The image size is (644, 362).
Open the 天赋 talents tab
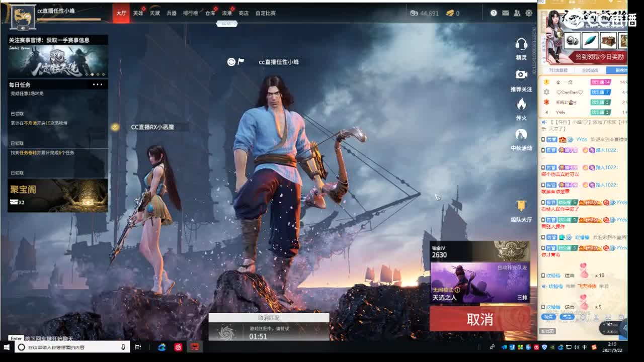click(154, 13)
